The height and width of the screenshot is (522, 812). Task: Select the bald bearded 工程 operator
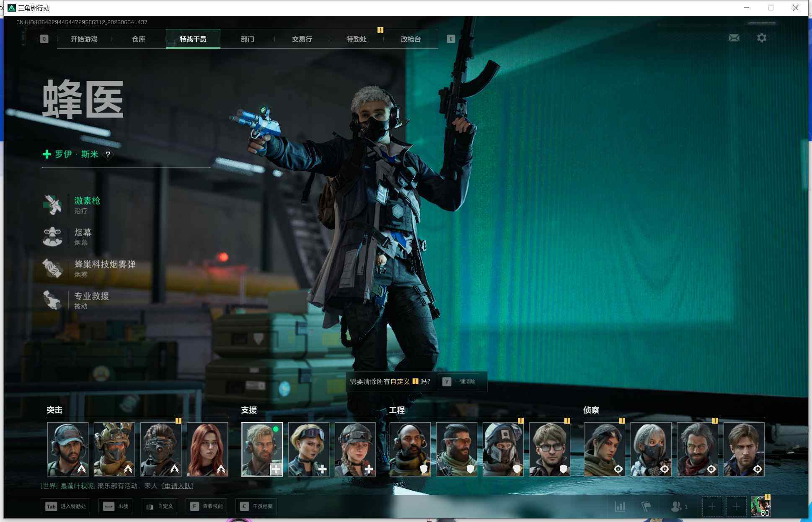pos(410,449)
